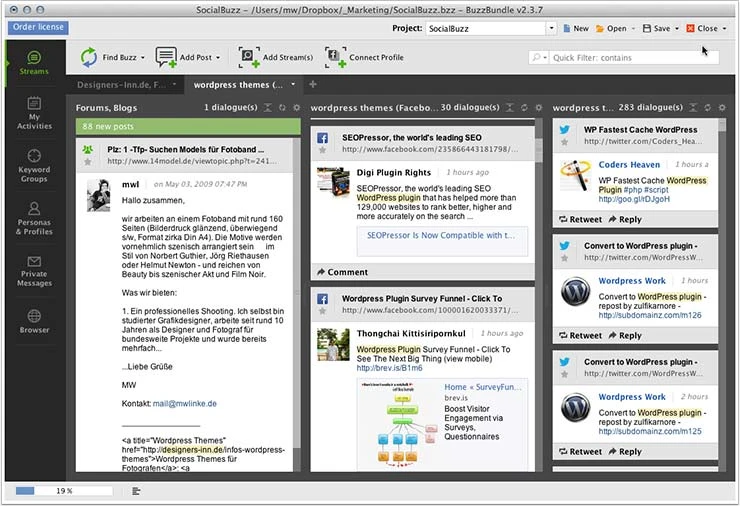Open the Browser sidebar section
740x506 pixels.
pos(34,322)
